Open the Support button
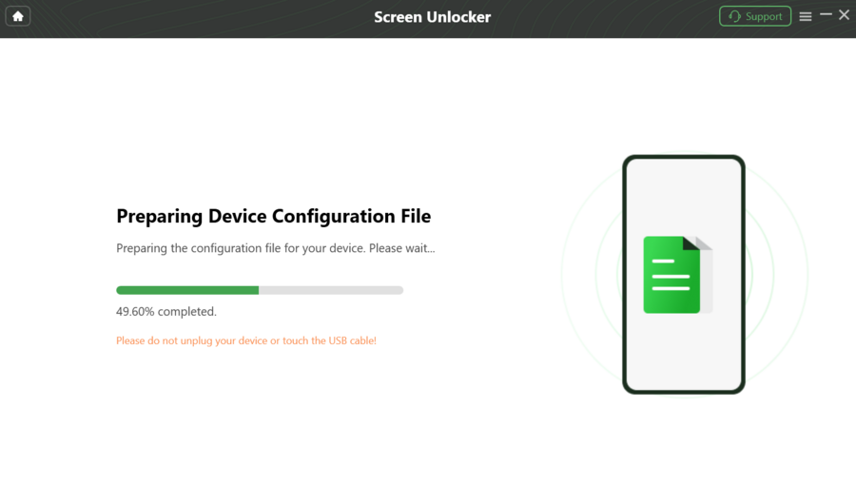This screenshot has height=504, width=856. pyautogui.click(x=755, y=16)
